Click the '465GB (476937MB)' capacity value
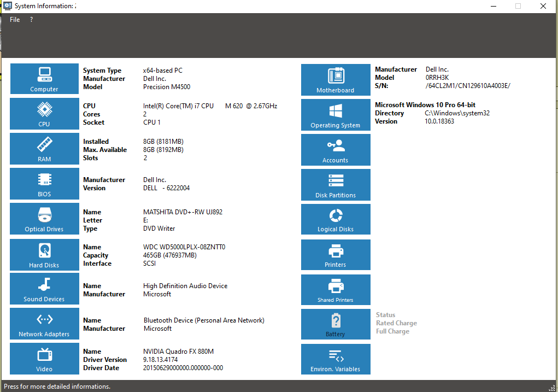 pyautogui.click(x=170, y=255)
